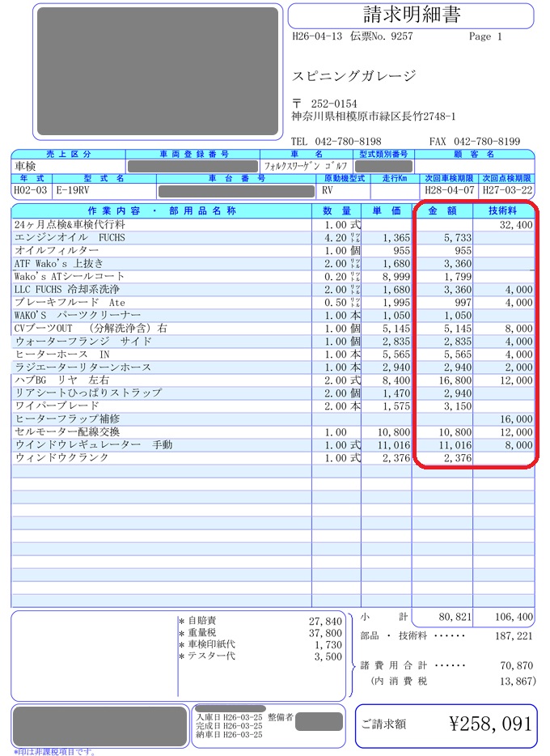Select the 車検 sales category field

(68, 167)
